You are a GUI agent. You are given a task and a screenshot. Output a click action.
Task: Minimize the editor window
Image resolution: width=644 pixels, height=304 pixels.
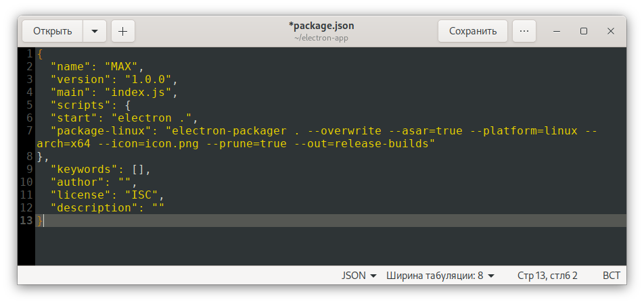pos(557,31)
